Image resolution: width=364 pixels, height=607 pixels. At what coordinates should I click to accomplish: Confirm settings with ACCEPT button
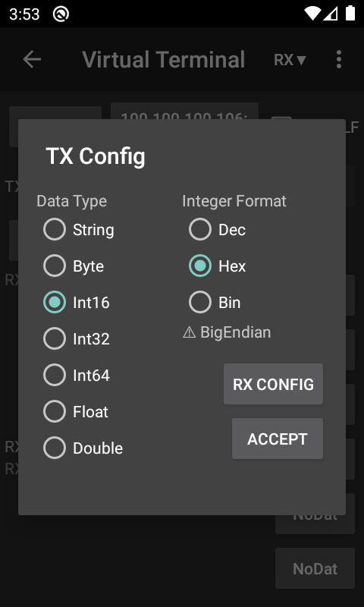278,439
